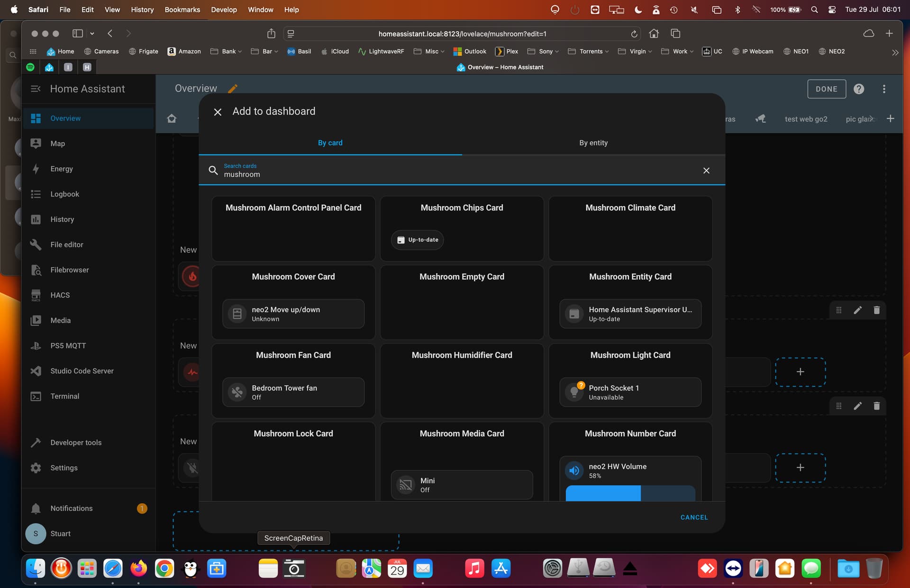
Task: Finish editing with the DONE button
Action: (x=827, y=89)
